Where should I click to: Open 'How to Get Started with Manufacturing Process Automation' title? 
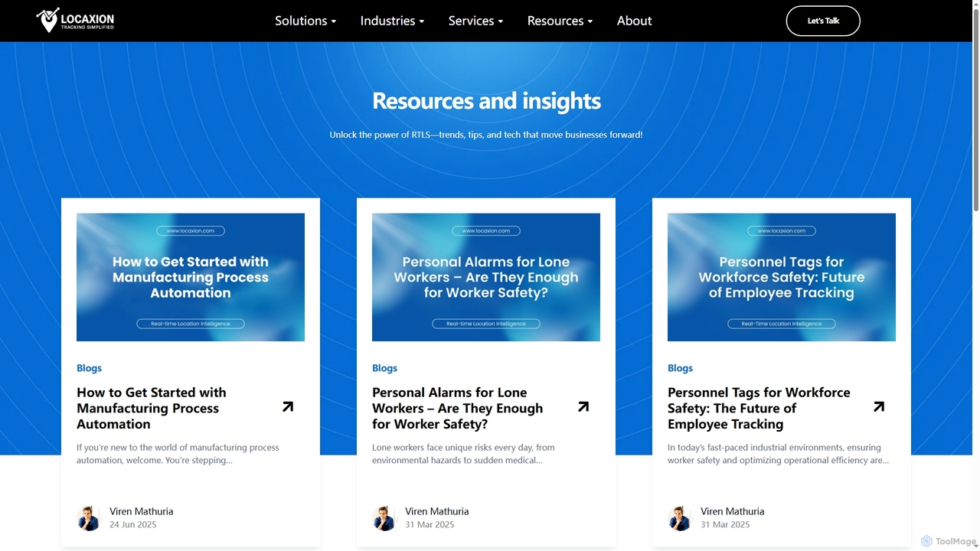tap(152, 408)
